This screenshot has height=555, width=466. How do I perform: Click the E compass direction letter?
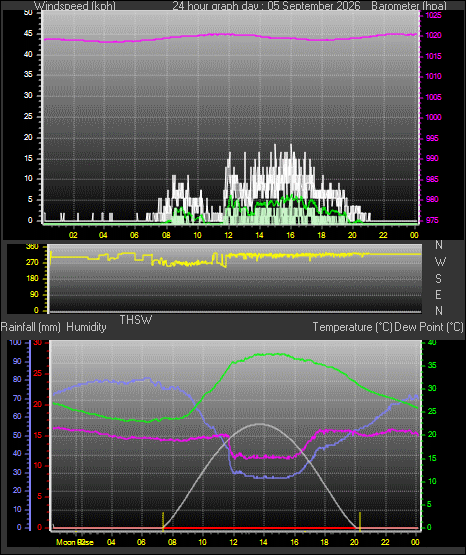click(x=438, y=294)
